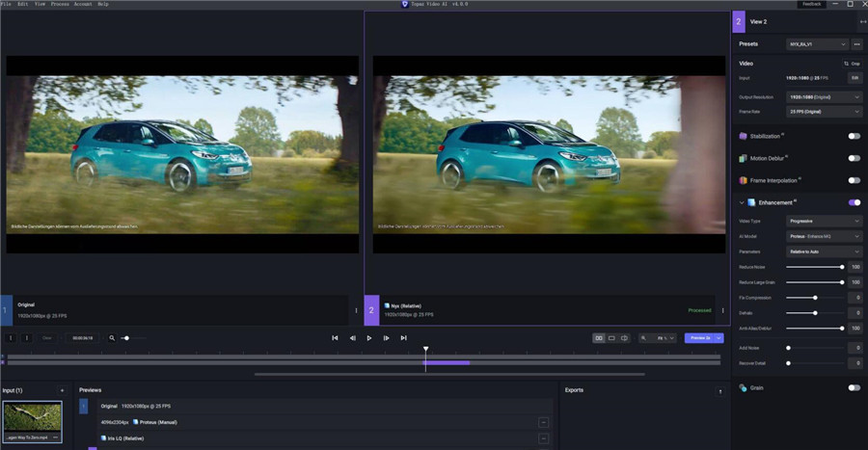Click the timecode input field
The height and width of the screenshot is (450, 868).
point(82,338)
